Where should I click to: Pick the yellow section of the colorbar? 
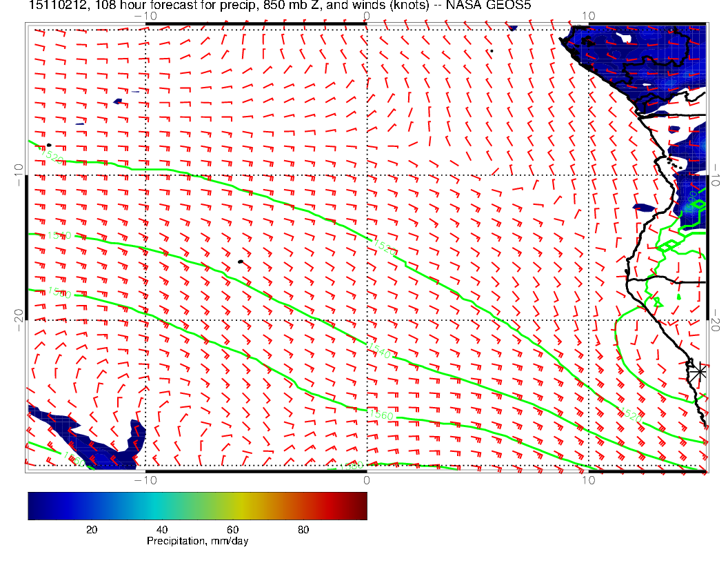coord(241,506)
